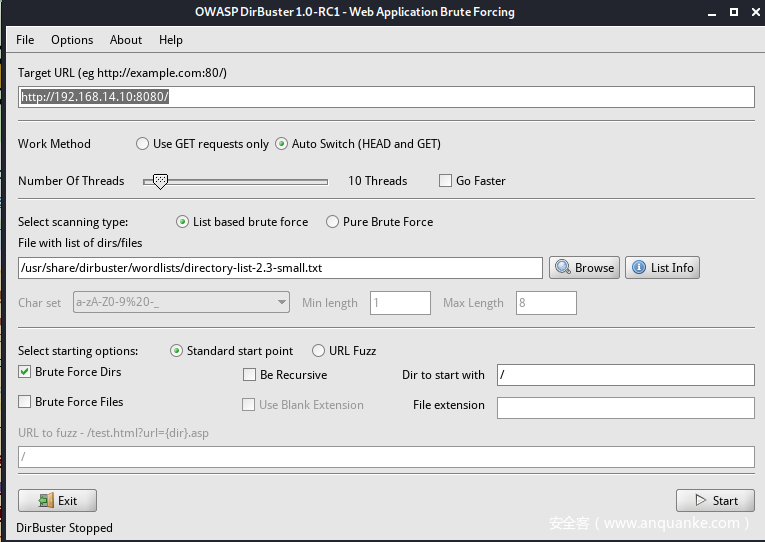Screen dimensions: 765x542
Task: Click the thread count slider handle
Action: click(160, 181)
